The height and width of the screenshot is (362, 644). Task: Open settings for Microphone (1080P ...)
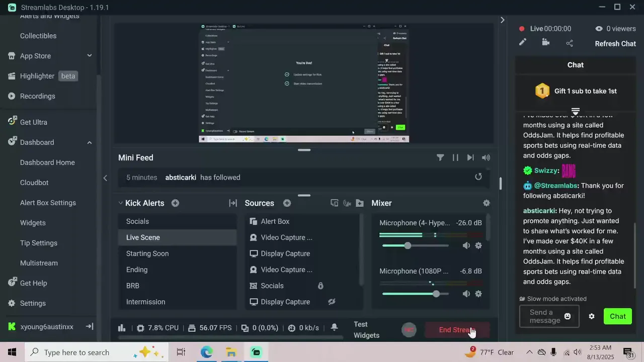click(x=478, y=294)
